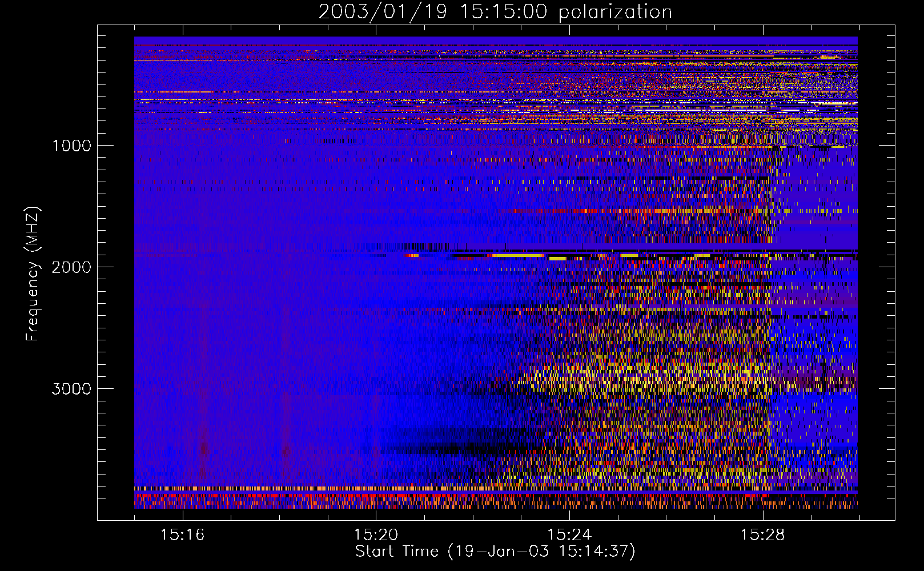Click the 1000 frequency tick label

(x=71, y=146)
